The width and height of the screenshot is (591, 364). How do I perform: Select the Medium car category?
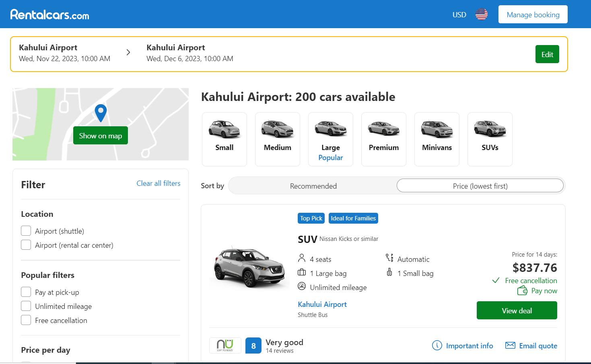278,139
